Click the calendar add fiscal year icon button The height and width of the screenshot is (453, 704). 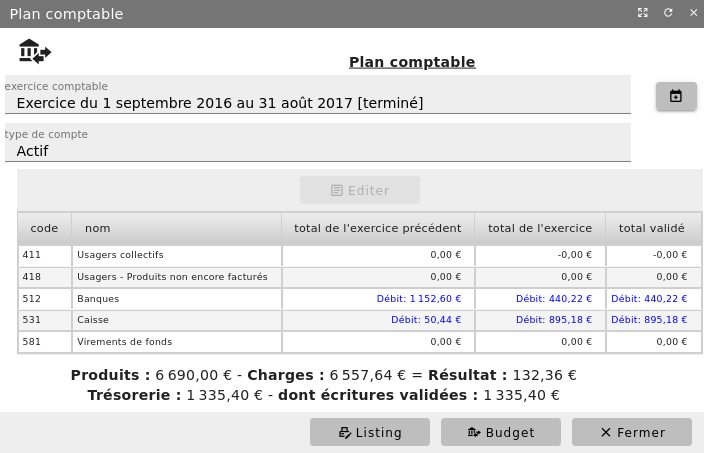(x=676, y=96)
